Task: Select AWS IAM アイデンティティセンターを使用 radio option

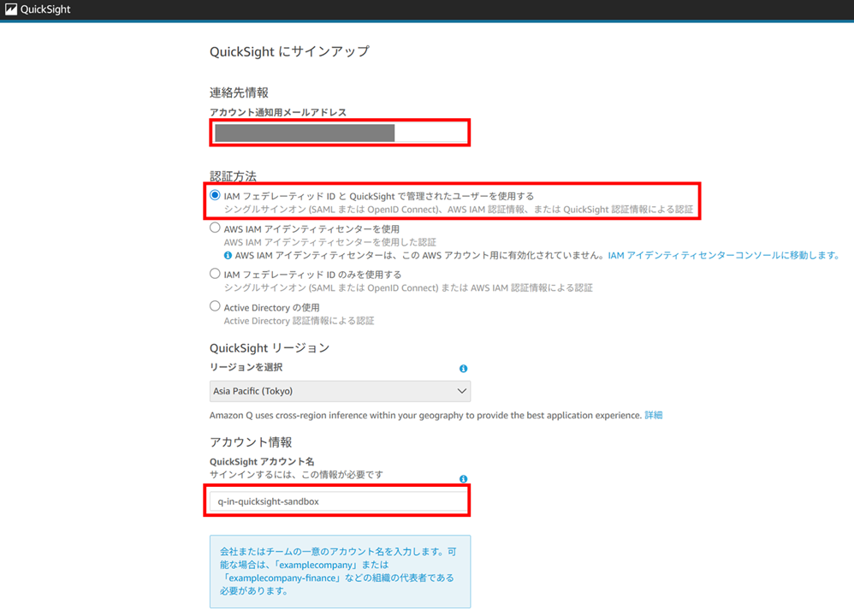Action: [215, 228]
